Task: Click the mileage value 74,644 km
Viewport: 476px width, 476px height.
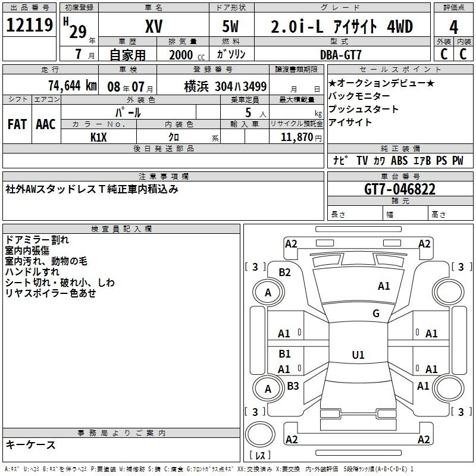Action: click(73, 86)
